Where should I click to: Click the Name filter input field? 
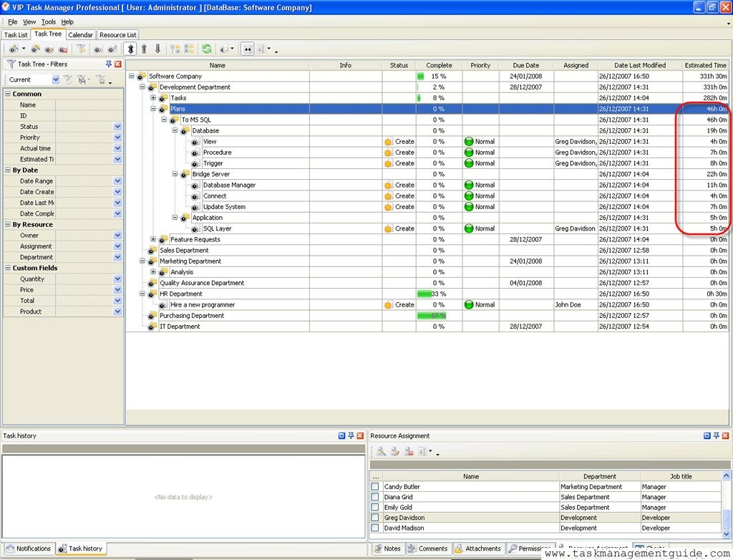(x=89, y=105)
